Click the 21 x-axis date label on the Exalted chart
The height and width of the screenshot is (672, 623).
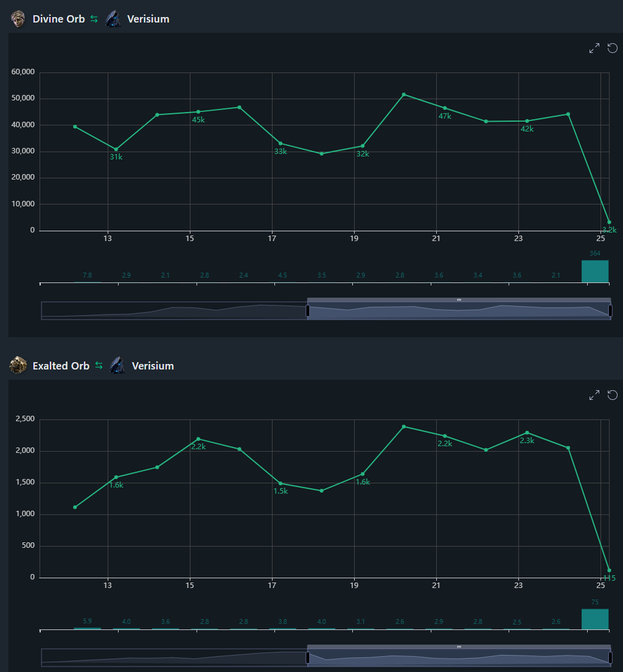436,585
